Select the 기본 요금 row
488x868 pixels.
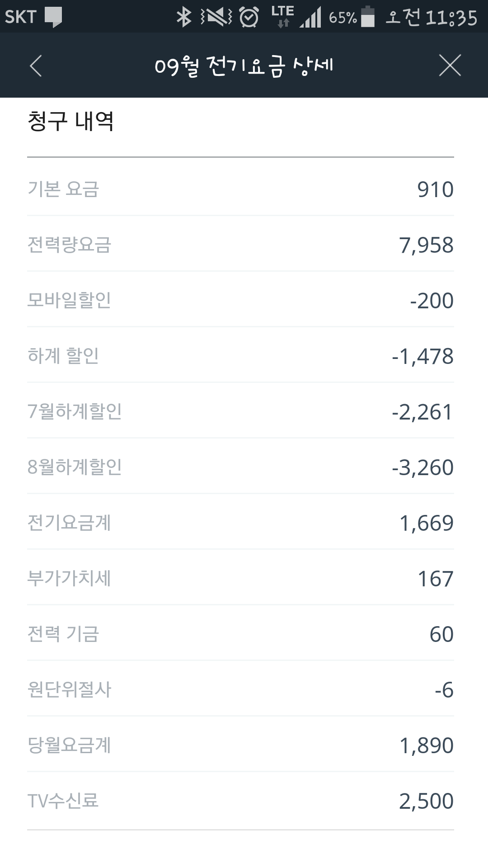pyautogui.click(x=240, y=189)
